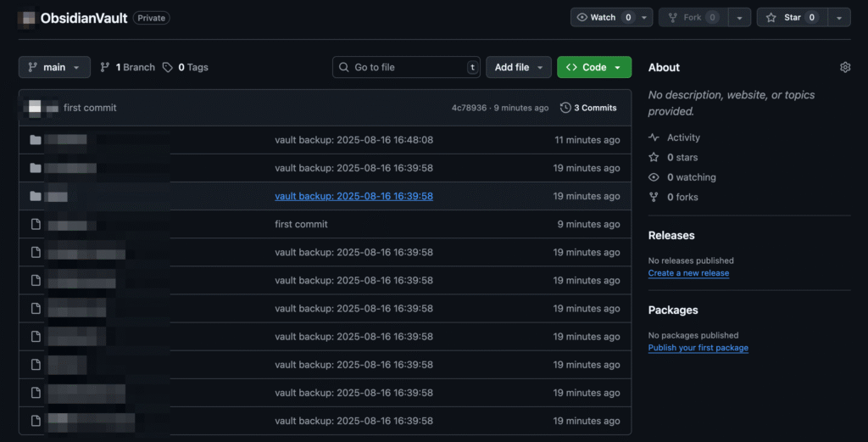The width and height of the screenshot is (868, 442).
Task: Click the fork icon on Fork button
Action: point(672,18)
